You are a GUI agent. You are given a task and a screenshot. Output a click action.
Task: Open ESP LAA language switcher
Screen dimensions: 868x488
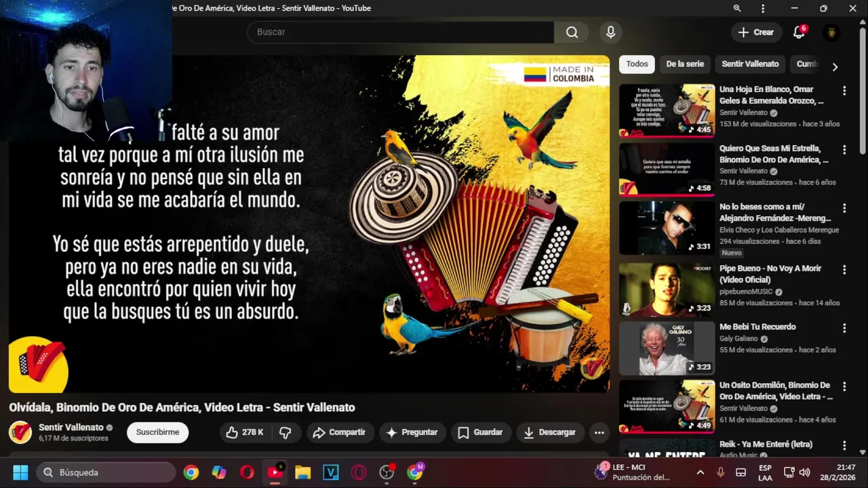point(765,472)
